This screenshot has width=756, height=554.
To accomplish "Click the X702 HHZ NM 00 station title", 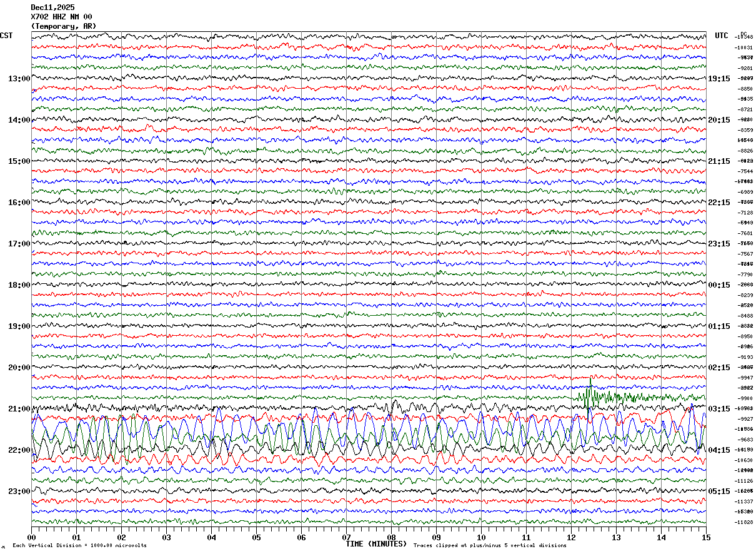I will pos(61,17).
